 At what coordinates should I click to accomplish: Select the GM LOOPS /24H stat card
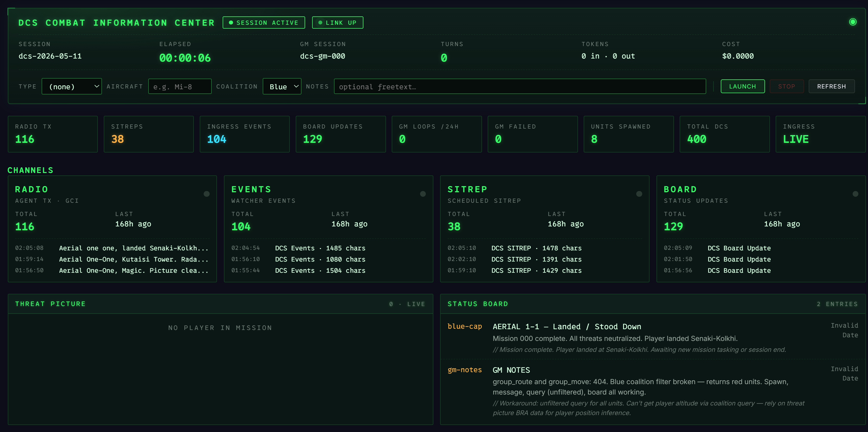click(437, 134)
